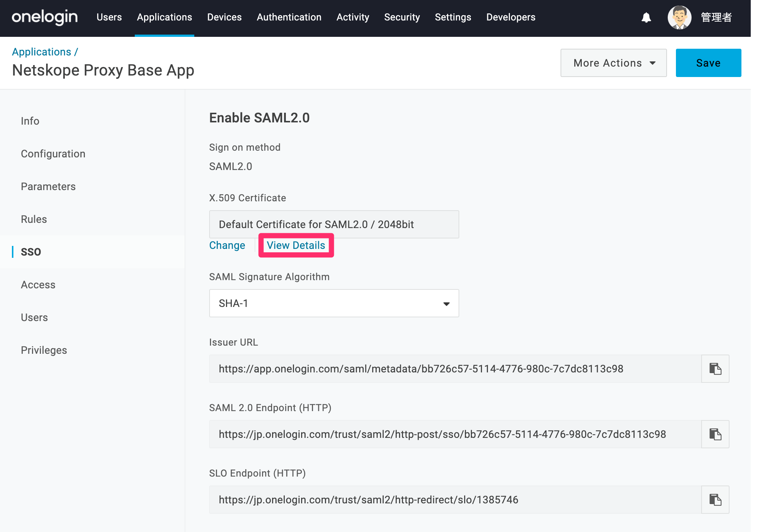Save the application settings
Viewport: 766px width, 532px height.
point(708,63)
